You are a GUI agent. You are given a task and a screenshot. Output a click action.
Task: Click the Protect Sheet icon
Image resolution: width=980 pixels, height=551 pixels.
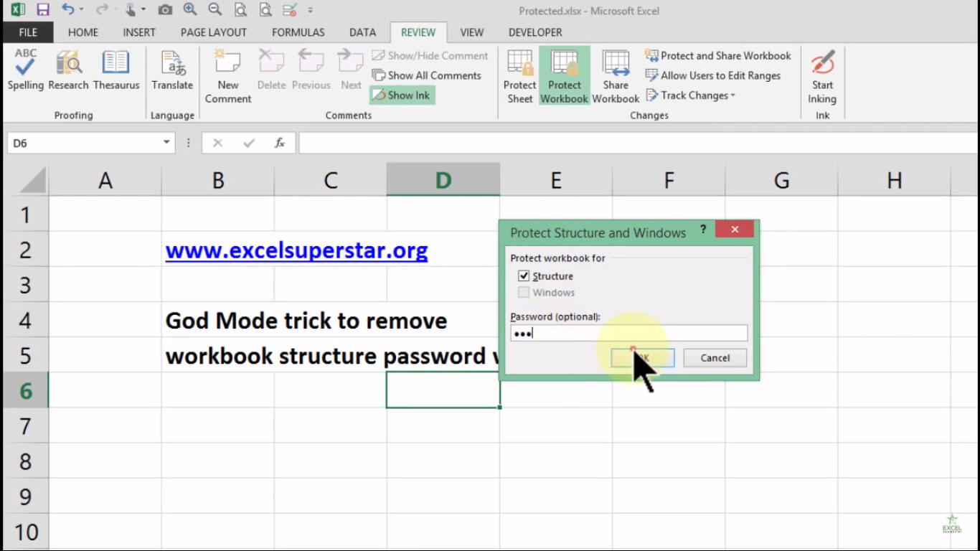click(x=520, y=76)
